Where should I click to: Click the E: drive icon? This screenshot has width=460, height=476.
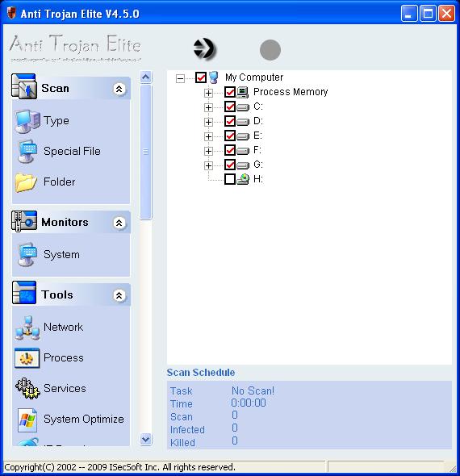pyautogui.click(x=243, y=136)
